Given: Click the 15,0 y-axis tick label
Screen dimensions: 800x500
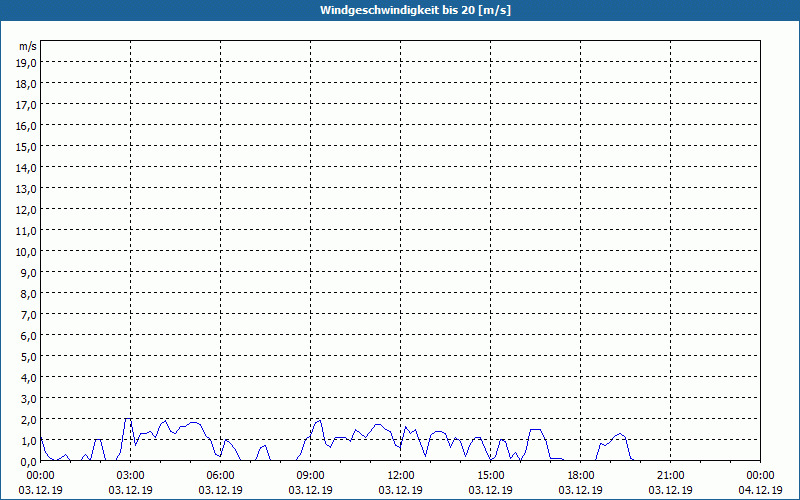Looking at the screenshot, I should (26, 146).
